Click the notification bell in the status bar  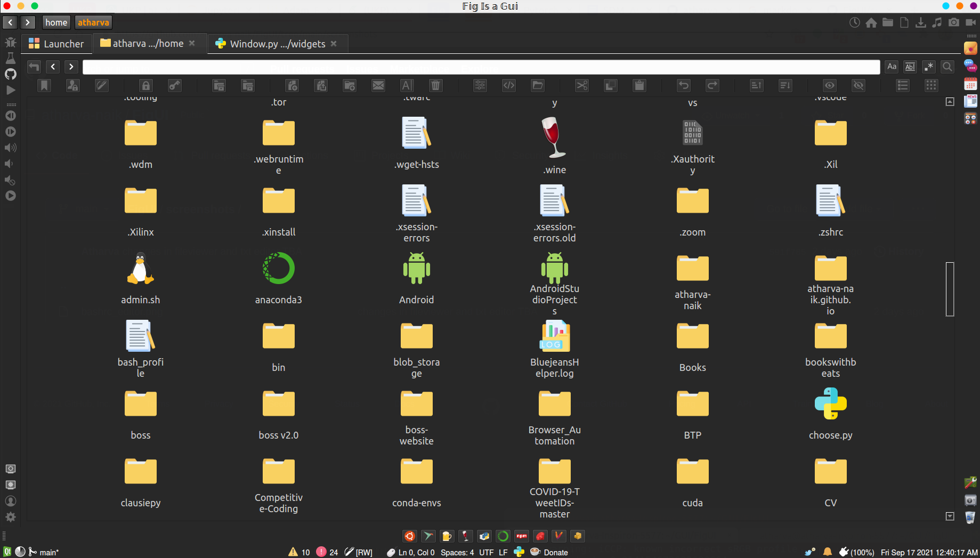point(828,552)
